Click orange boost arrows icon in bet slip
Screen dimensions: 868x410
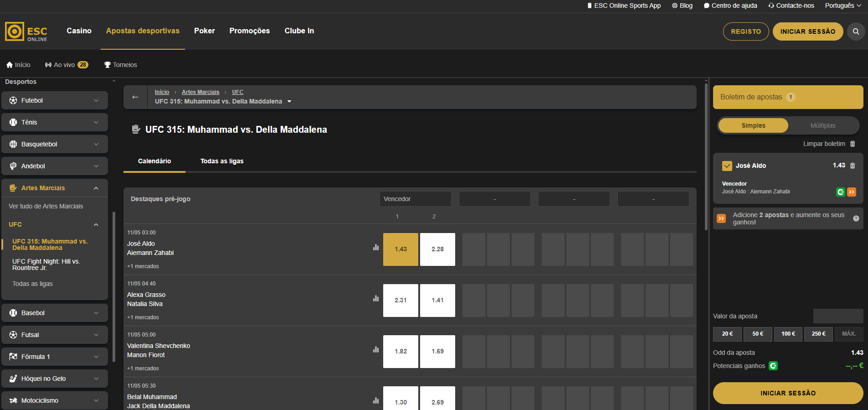852,192
